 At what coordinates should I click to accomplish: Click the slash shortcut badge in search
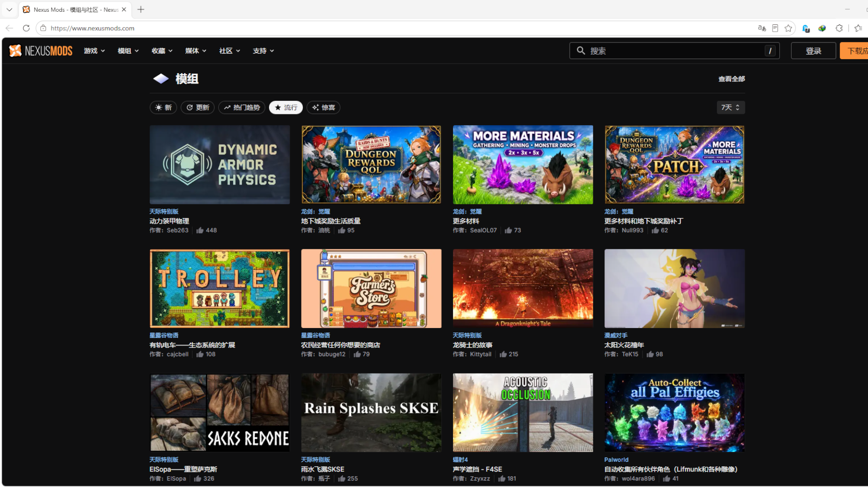pos(770,51)
